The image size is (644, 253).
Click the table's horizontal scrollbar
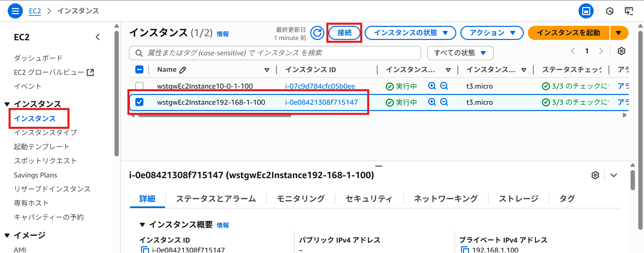point(215,115)
